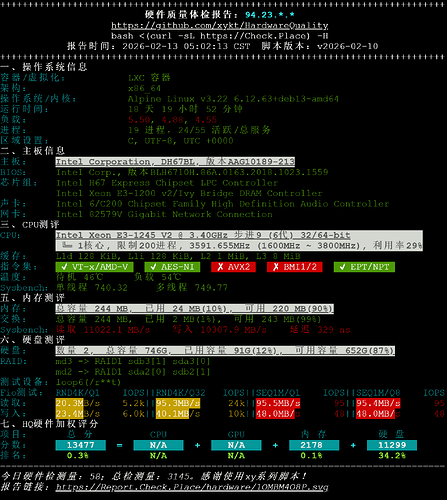Viewport: 447px width, 500px height.
Task: Click the red BMI1/2 unsupported badge
Action: [295, 267]
